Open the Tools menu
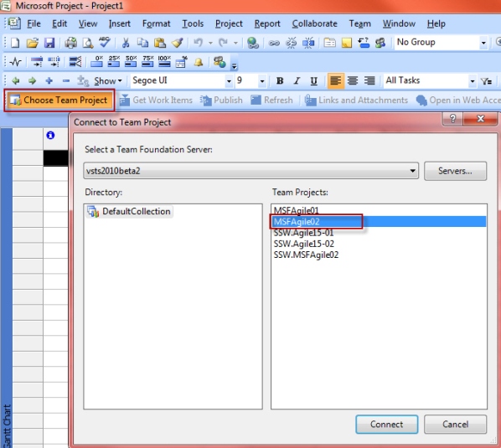The image size is (501, 448). tap(193, 23)
